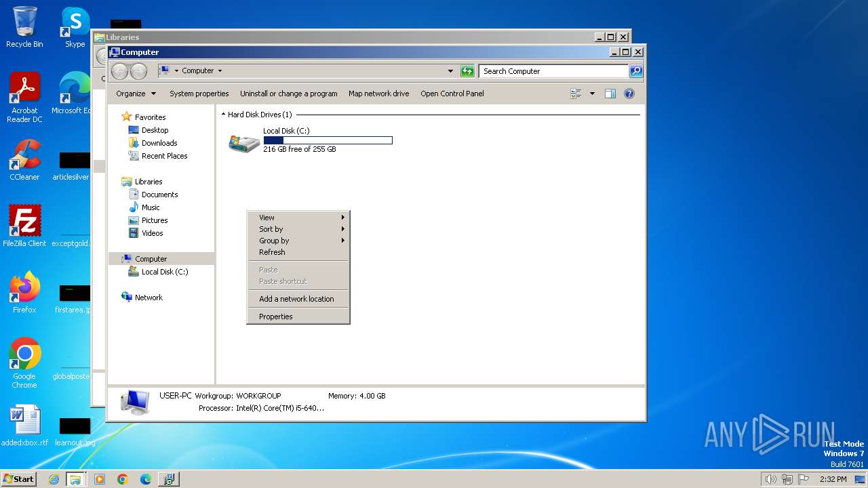The height and width of the screenshot is (488, 868).
Task: Open the Sort by submenu
Action: coord(298,229)
